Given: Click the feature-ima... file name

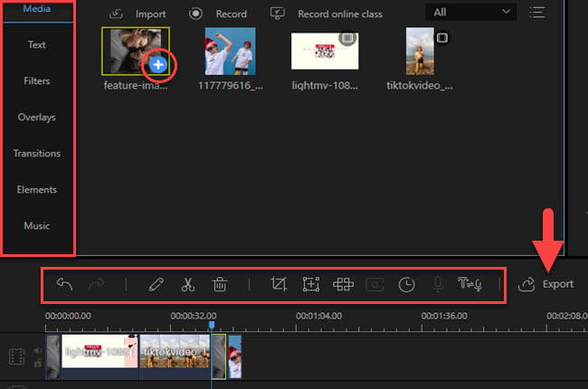Looking at the screenshot, I should pyautogui.click(x=136, y=86).
